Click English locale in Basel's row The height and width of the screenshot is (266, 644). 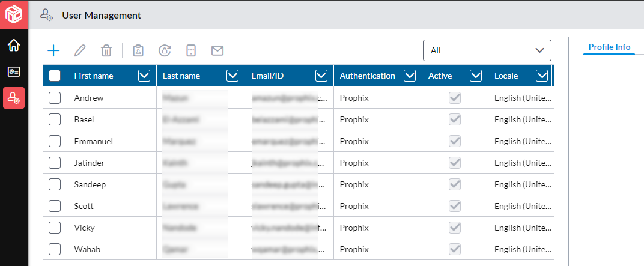(x=523, y=120)
